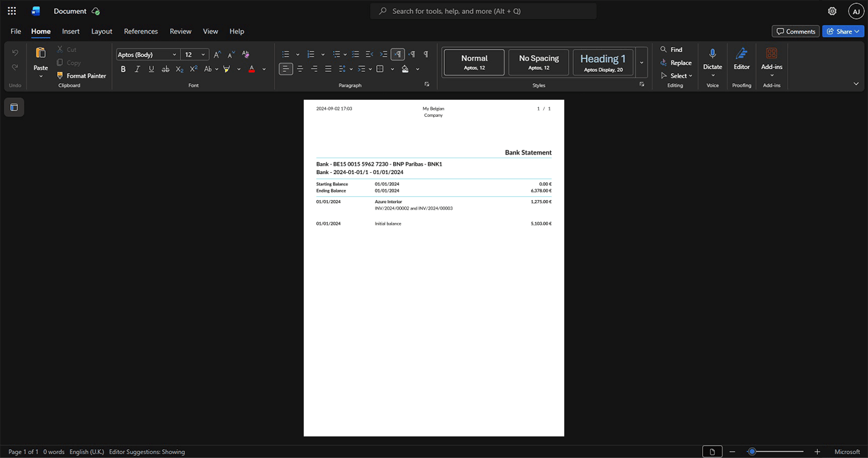The height and width of the screenshot is (458, 868).
Task: Open the navigation pane icon
Action: pos(14,107)
